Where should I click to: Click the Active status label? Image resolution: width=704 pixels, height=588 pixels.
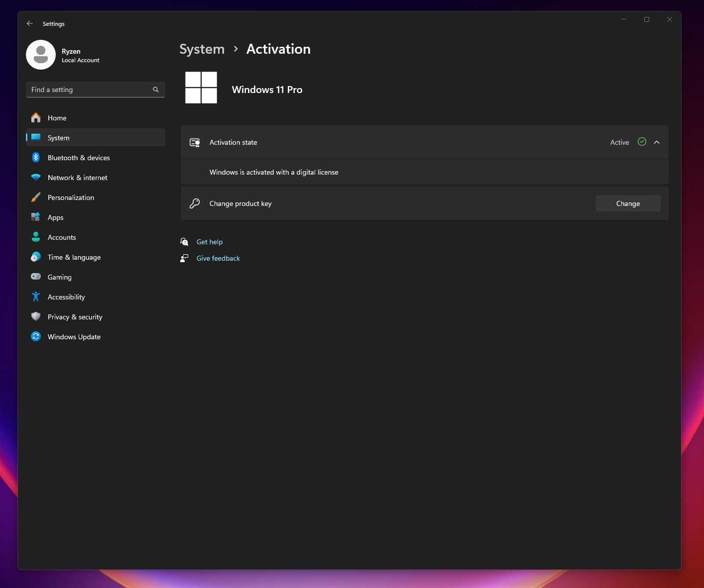click(x=619, y=142)
